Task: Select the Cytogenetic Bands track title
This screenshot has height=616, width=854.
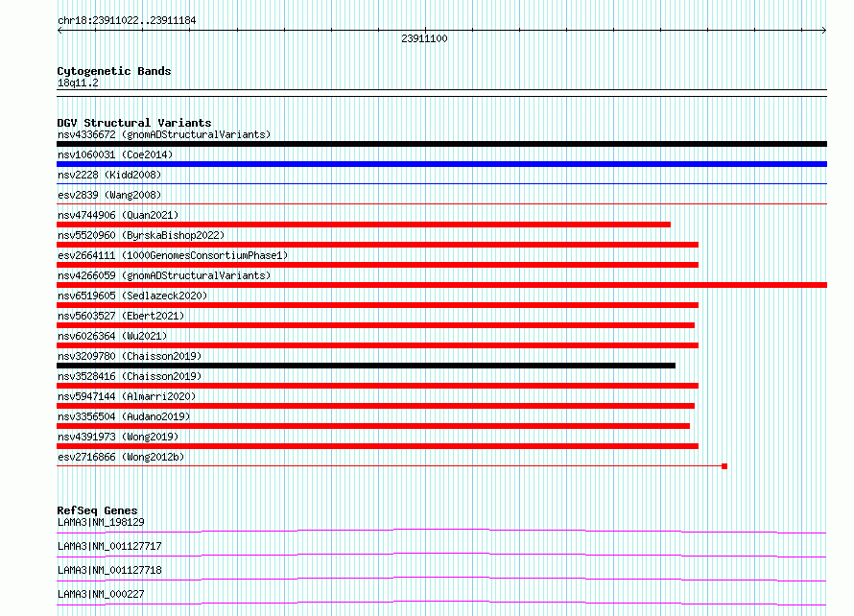Action: pos(114,71)
